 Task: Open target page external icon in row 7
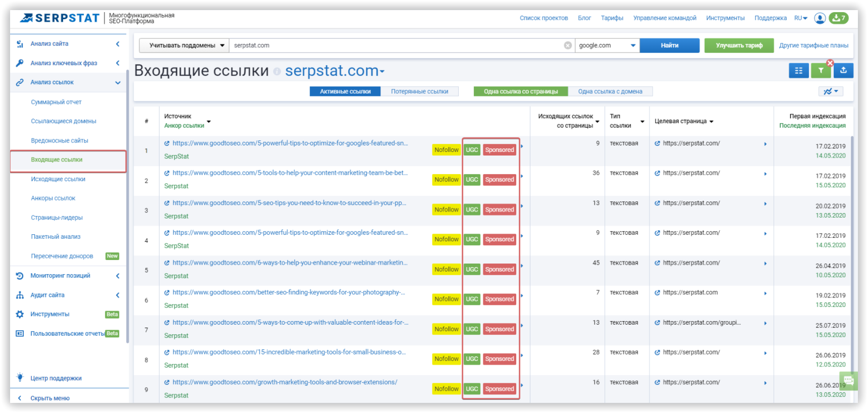[657, 323]
